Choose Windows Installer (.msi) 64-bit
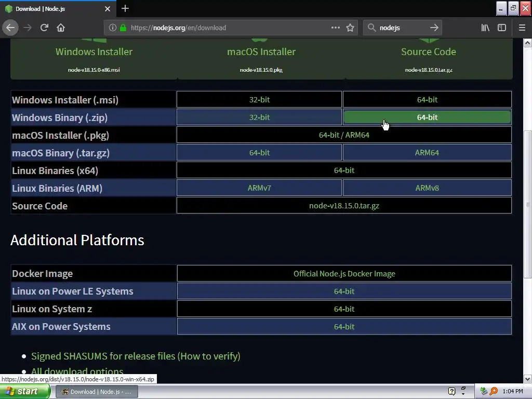Viewport: 532px width, 399px height. 427,99
